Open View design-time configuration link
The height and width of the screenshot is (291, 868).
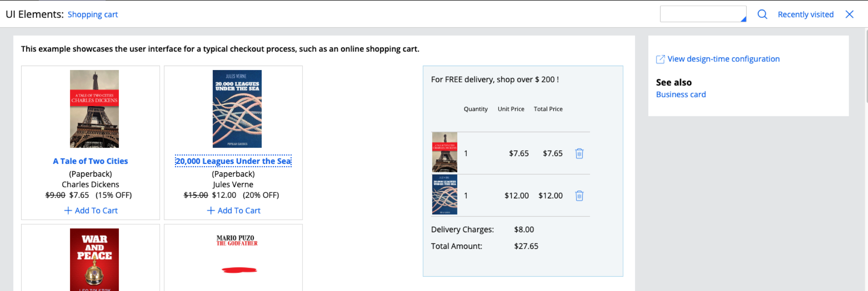point(724,59)
